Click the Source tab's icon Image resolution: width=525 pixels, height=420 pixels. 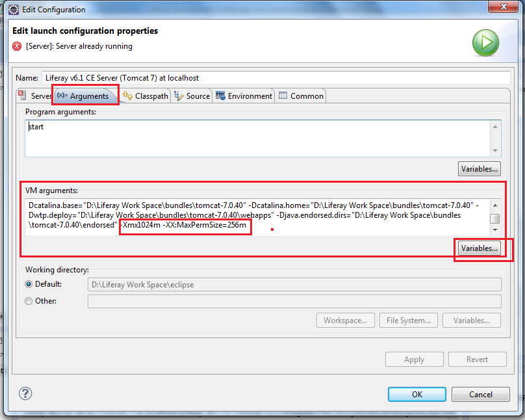[x=179, y=96]
